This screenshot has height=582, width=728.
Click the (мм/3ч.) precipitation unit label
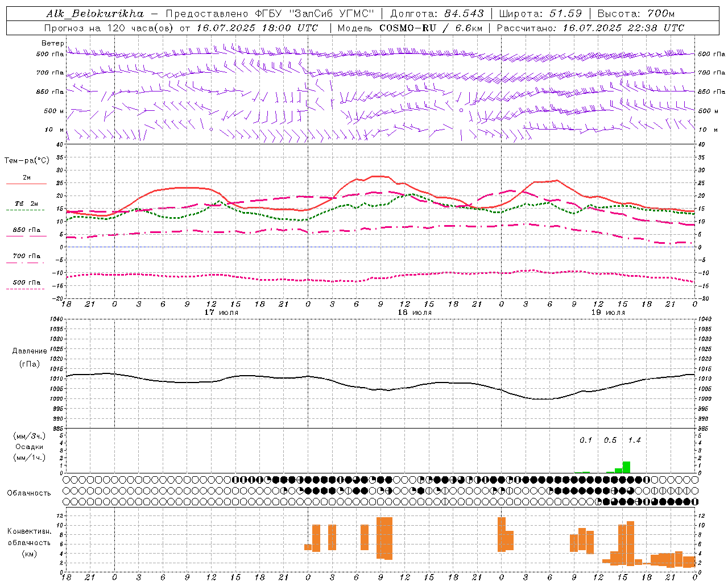30,436
